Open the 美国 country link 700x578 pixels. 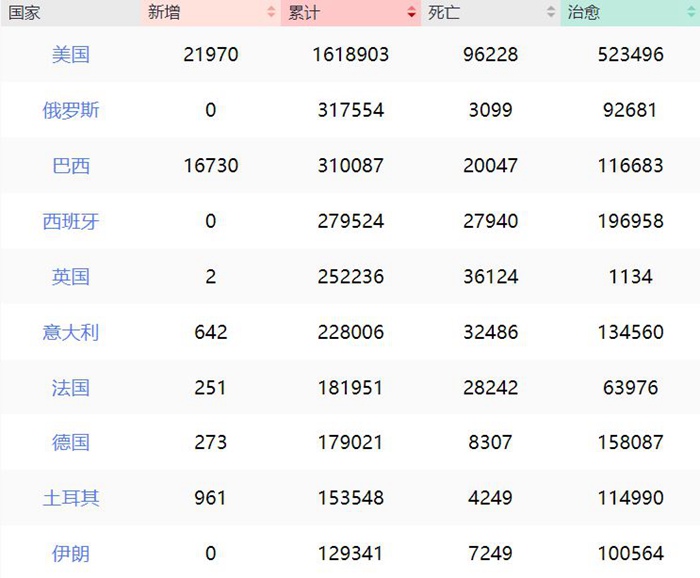coord(71,55)
